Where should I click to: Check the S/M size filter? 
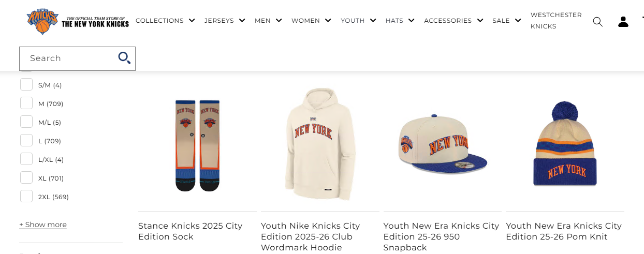point(26,85)
